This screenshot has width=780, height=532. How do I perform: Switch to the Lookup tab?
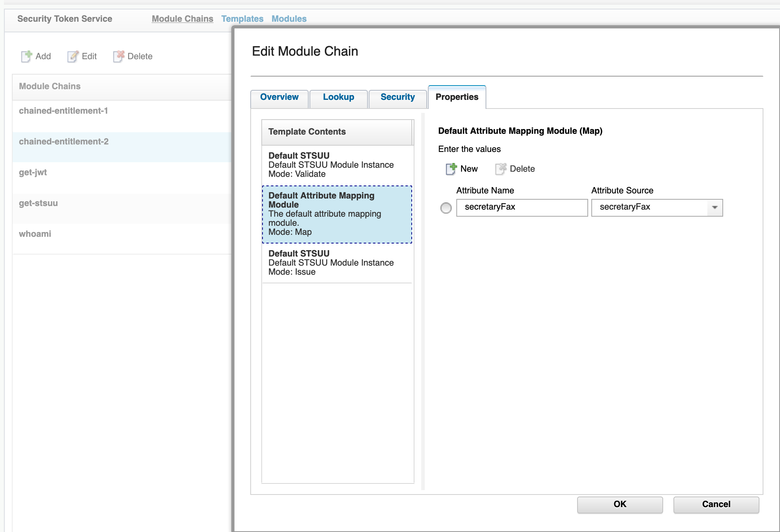click(x=338, y=97)
